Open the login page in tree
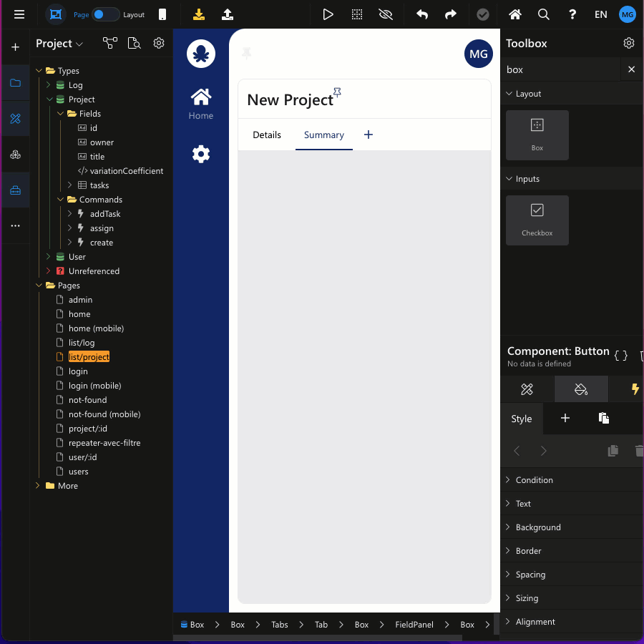The image size is (644, 644). [x=78, y=371]
